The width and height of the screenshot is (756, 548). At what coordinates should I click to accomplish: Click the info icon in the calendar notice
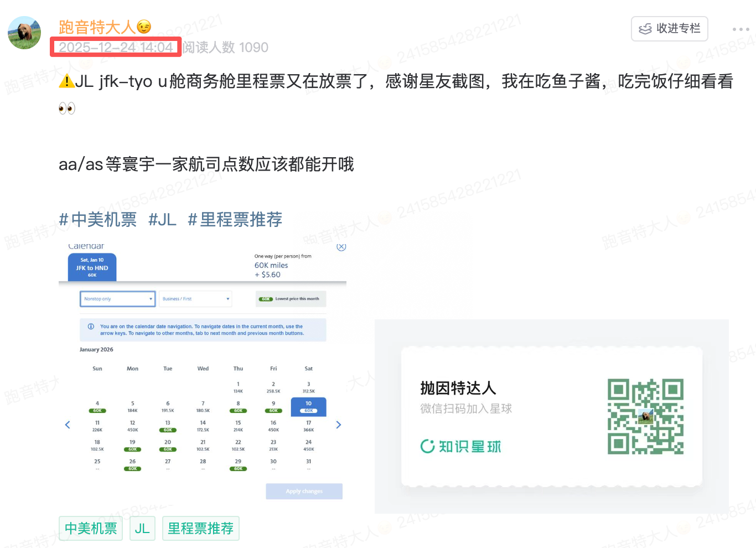90,326
